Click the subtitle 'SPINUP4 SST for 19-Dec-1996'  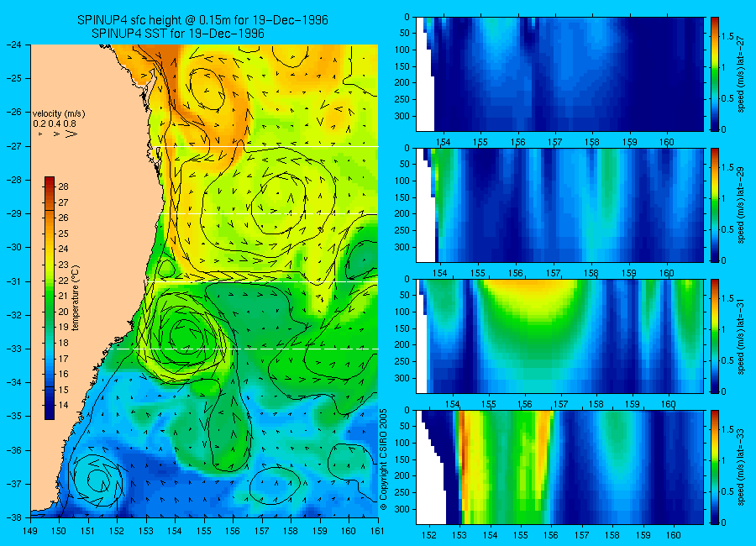[x=178, y=34]
